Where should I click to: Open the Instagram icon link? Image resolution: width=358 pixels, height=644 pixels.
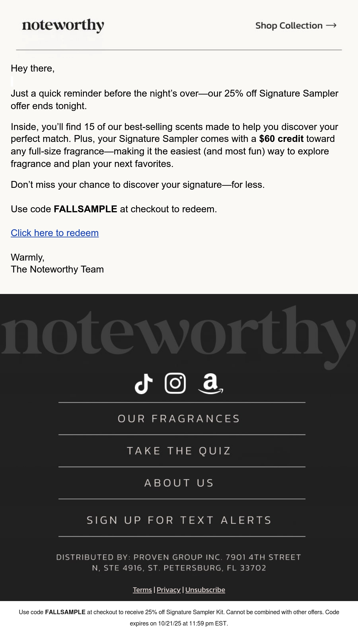tap(175, 383)
